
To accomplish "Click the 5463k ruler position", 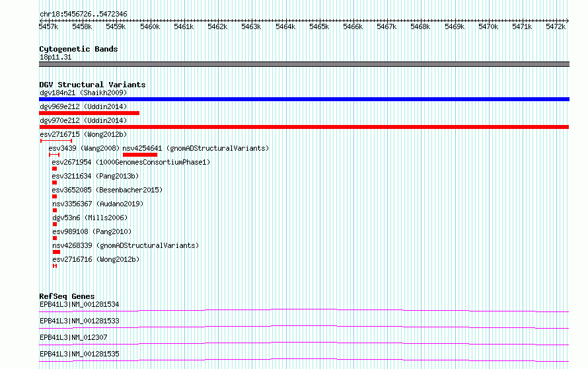I will click(251, 26).
